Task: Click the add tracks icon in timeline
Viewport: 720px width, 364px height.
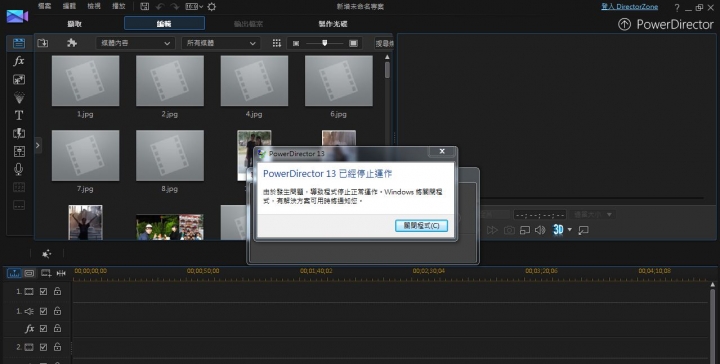Action: 46,273
